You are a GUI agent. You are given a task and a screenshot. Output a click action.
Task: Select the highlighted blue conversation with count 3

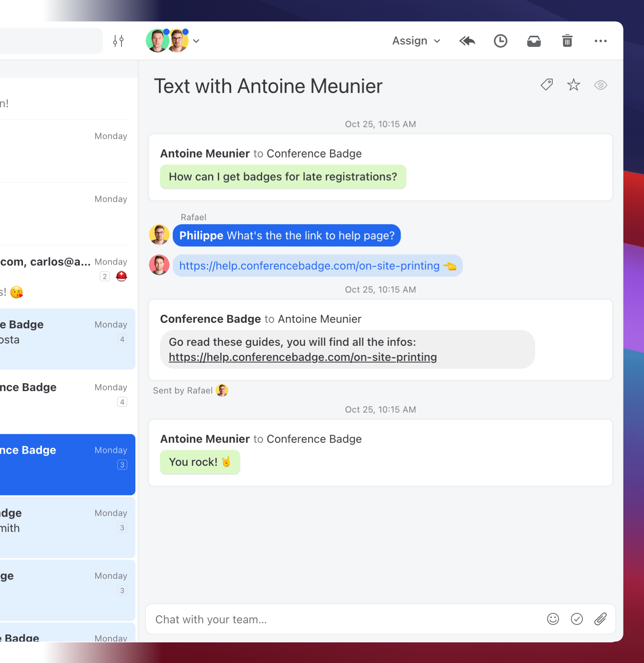click(67, 464)
